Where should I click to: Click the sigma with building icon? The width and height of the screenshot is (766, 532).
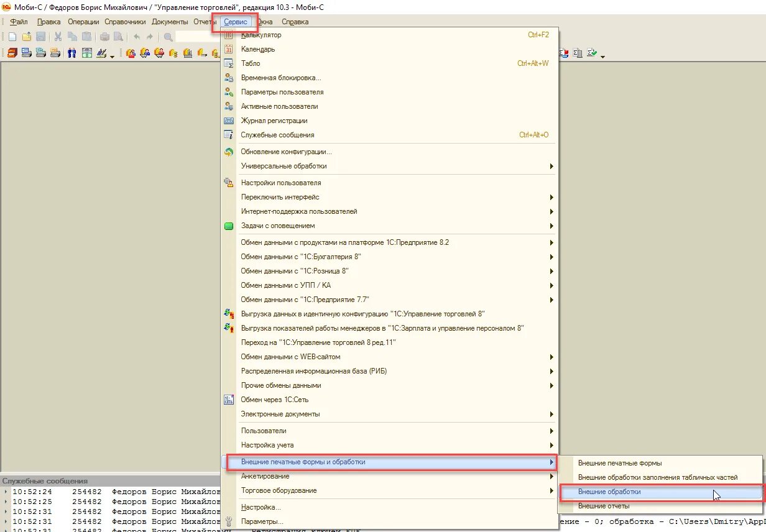tap(578, 53)
